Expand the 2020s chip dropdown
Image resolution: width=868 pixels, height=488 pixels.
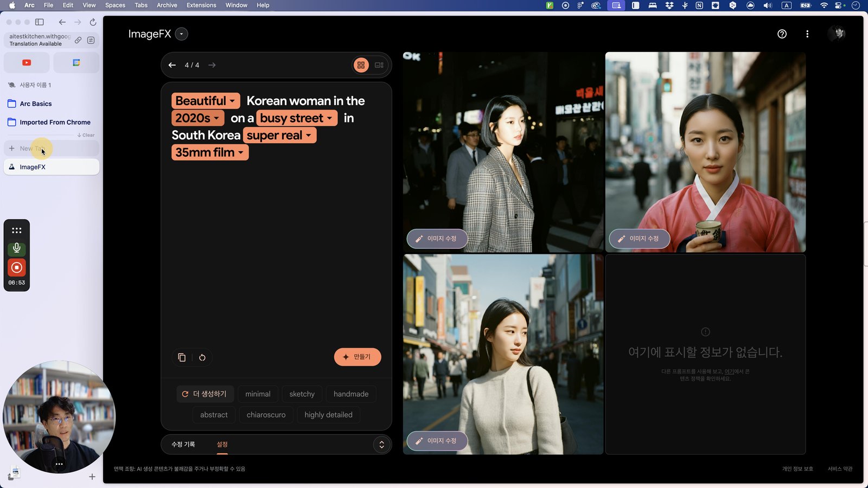197,118
